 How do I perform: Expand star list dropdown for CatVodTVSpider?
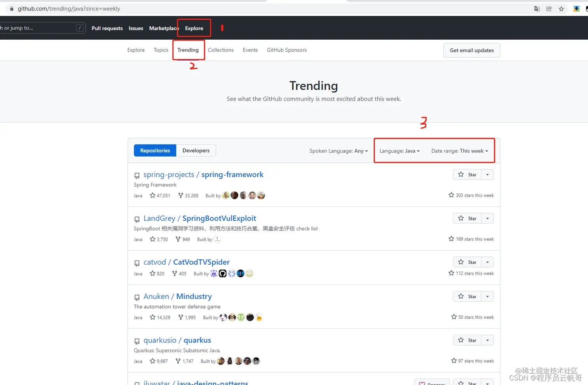(488, 262)
